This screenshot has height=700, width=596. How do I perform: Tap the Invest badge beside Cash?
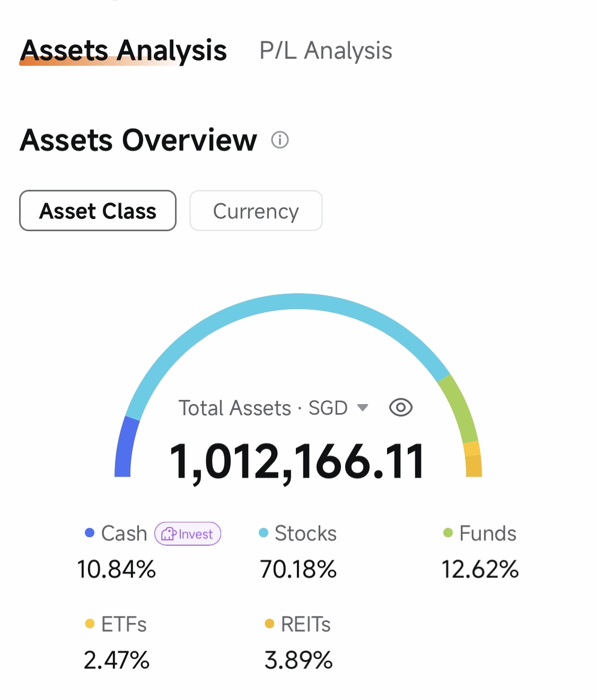[x=188, y=533]
